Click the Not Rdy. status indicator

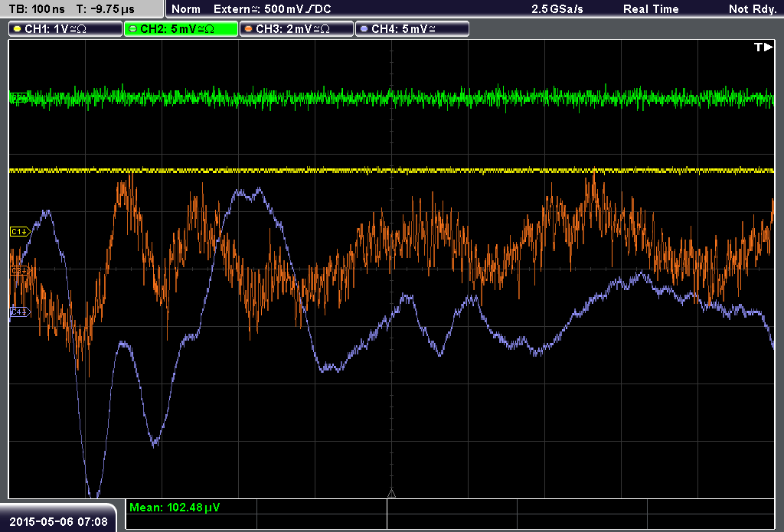tap(753, 9)
